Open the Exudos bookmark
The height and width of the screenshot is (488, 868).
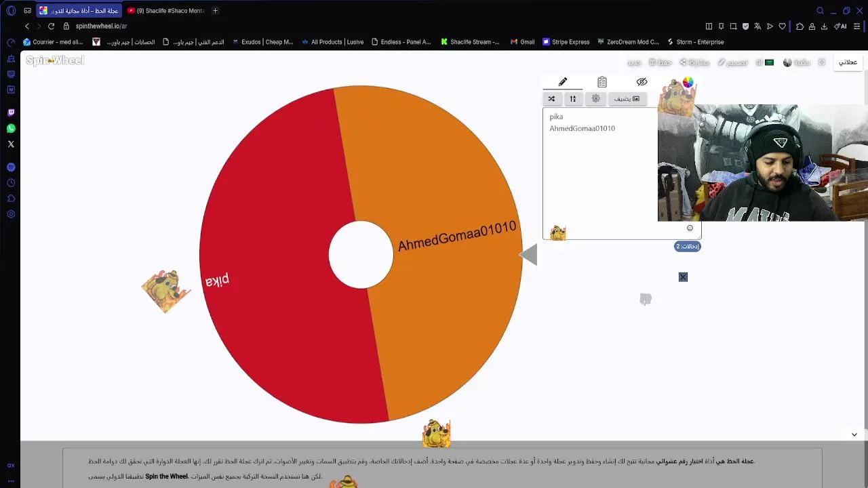pyautogui.click(x=262, y=42)
